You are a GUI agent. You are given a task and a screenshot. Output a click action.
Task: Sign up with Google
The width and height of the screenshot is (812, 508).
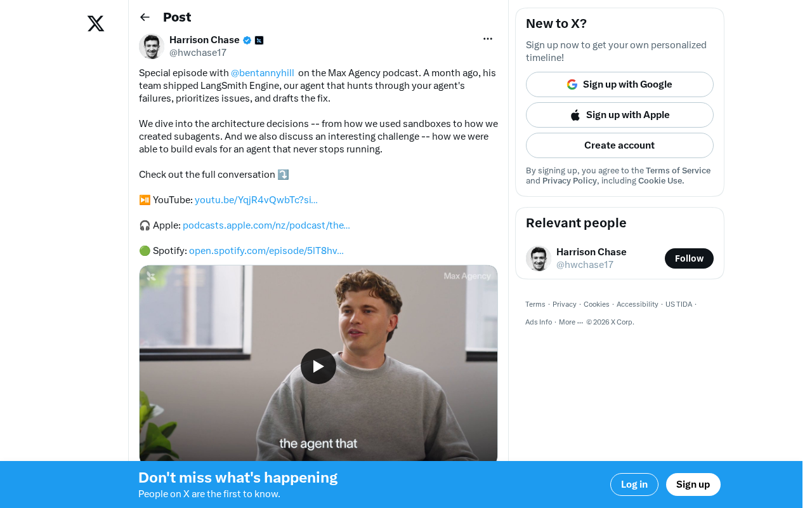(x=620, y=84)
